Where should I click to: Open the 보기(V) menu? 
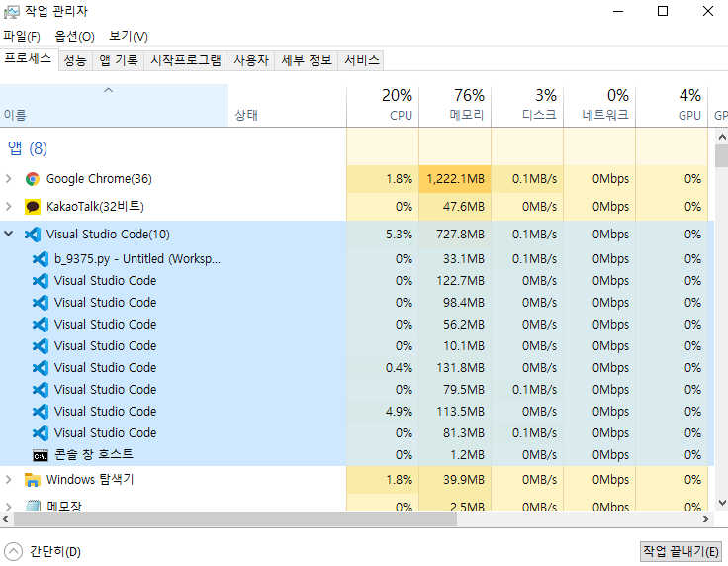click(x=129, y=37)
